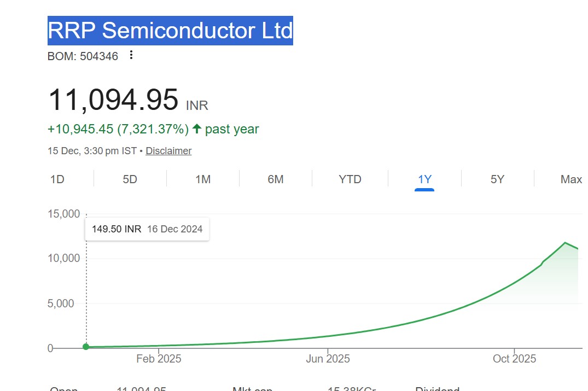588x391 pixels.
Task: Click the 11,094.95 price figure
Action: coord(112,100)
